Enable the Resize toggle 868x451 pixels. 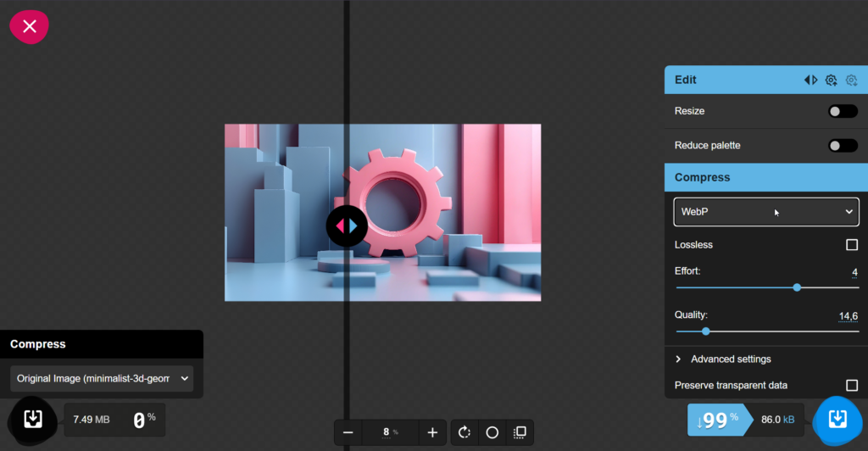coord(843,111)
